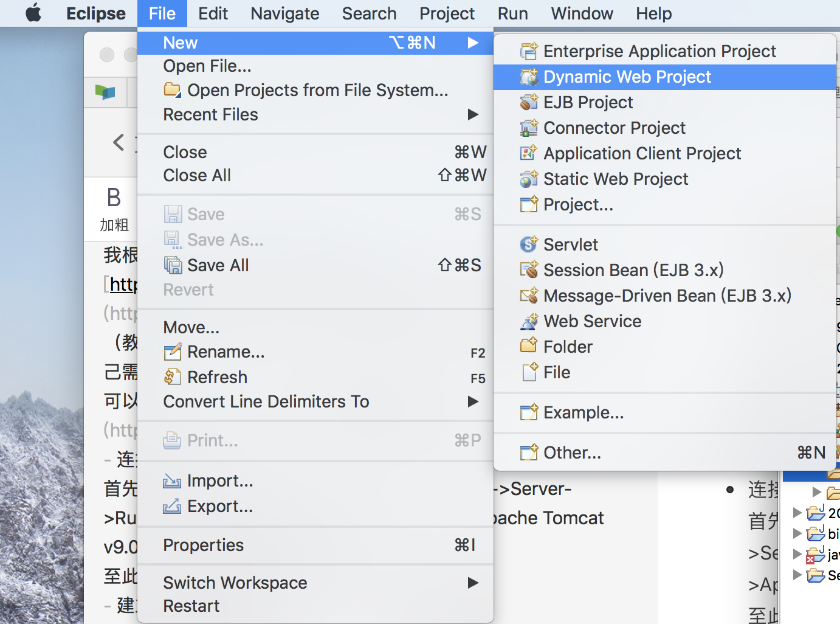The width and height of the screenshot is (840, 624).
Task: Expand the 'Se' project tree node
Action: click(797, 575)
